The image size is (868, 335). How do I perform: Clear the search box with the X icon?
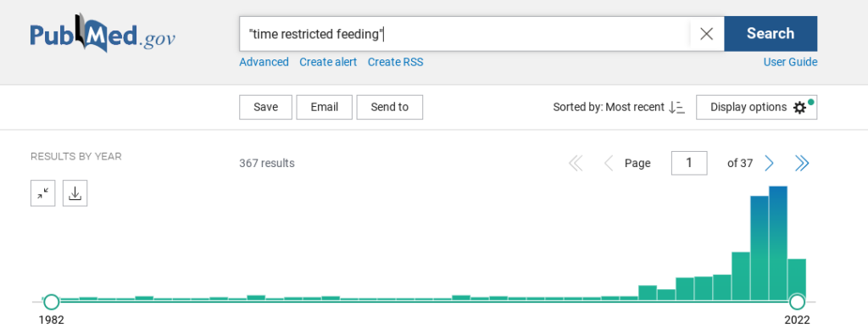point(706,34)
